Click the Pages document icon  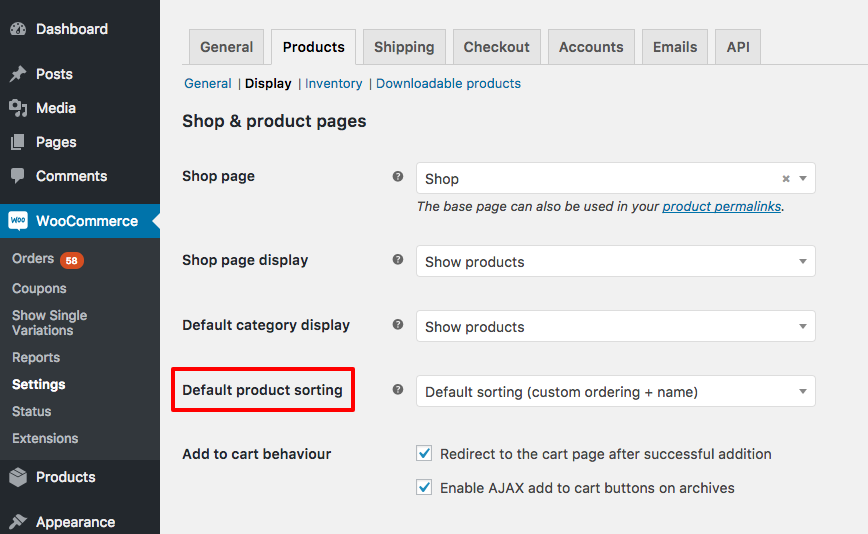18,142
